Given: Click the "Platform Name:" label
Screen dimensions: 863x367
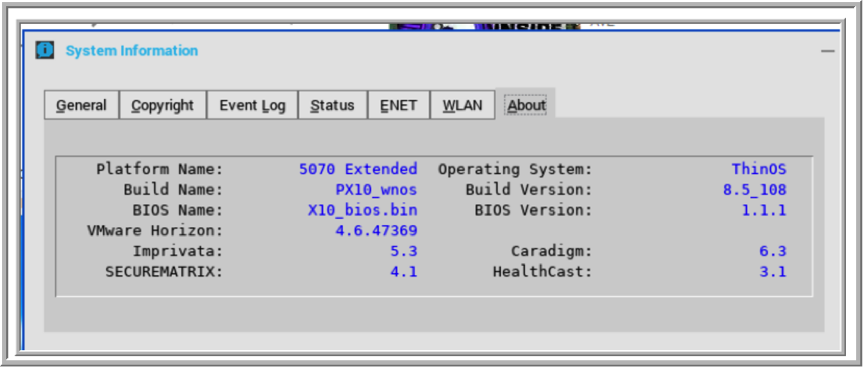Looking at the screenshot, I should click(160, 169).
